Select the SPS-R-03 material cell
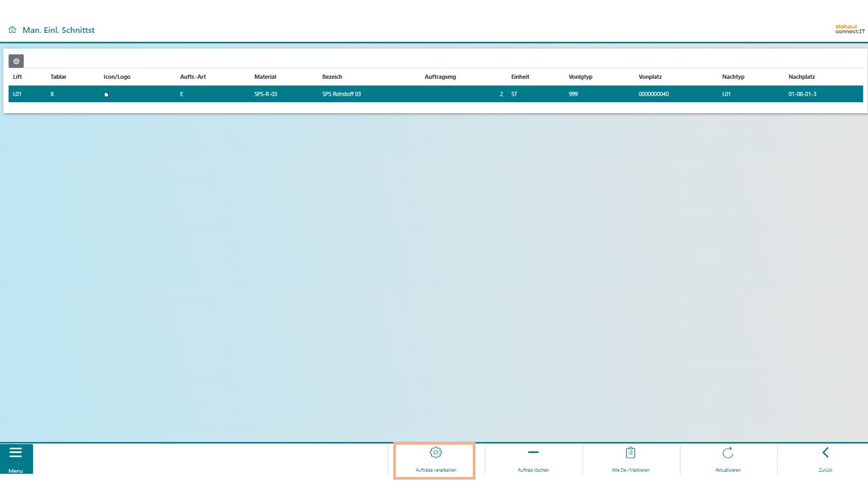 point(266,94)
